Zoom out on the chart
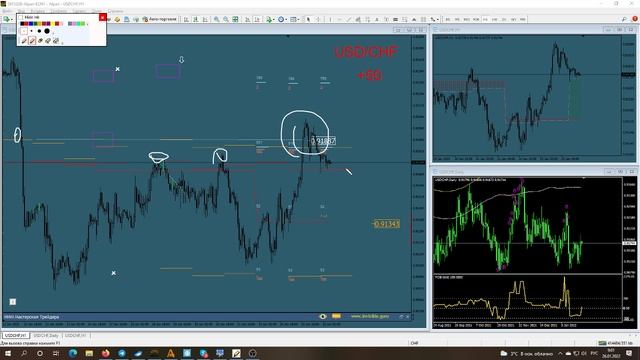 pyautogui.click(x=226, y=19)
